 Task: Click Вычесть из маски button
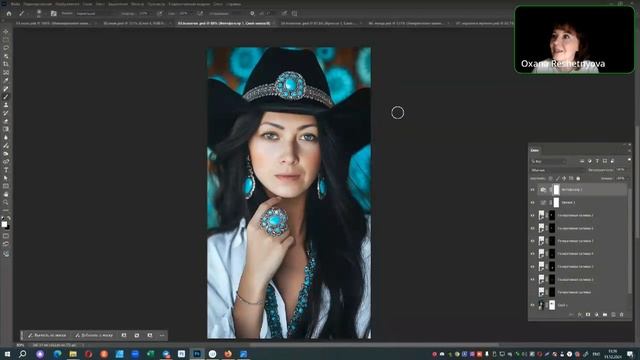point(47,336)
